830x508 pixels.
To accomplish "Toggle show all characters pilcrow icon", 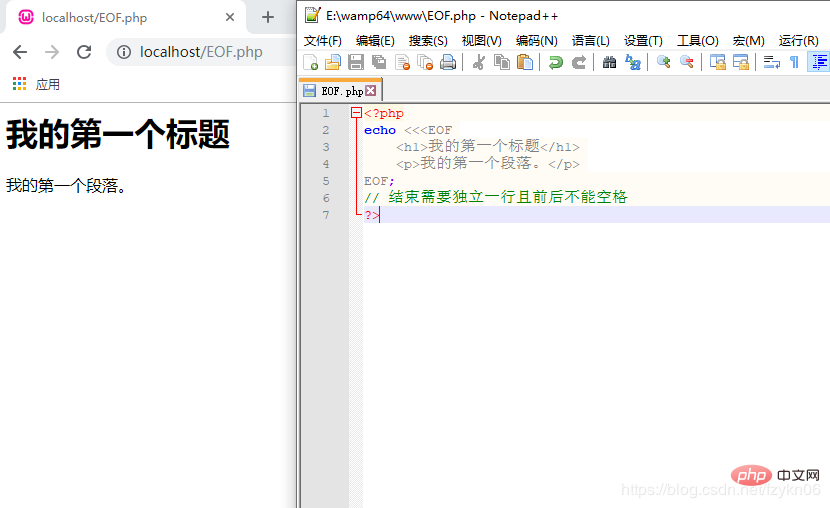I will (x=794, y=62).
